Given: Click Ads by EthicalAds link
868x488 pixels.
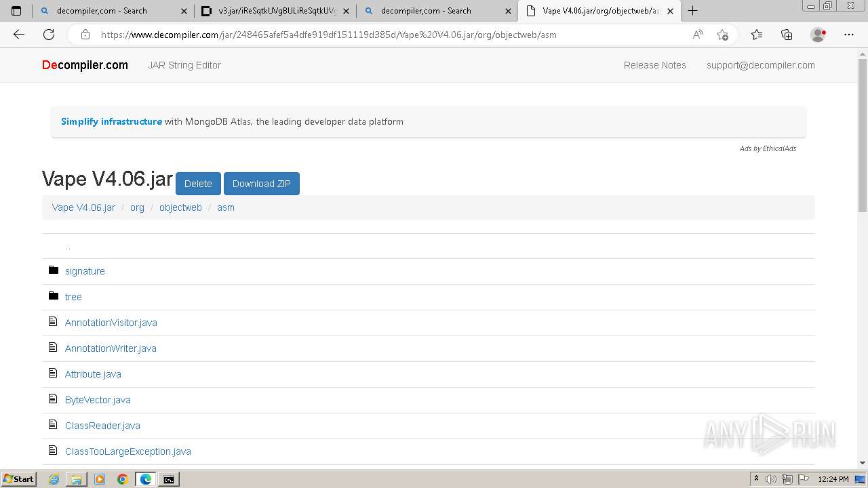Looking at the screenshot, I should 768,148.
